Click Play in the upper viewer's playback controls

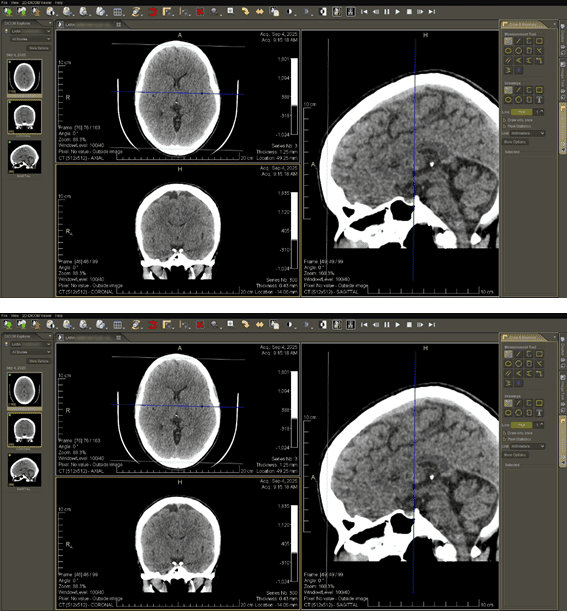(x=397, y=12)
